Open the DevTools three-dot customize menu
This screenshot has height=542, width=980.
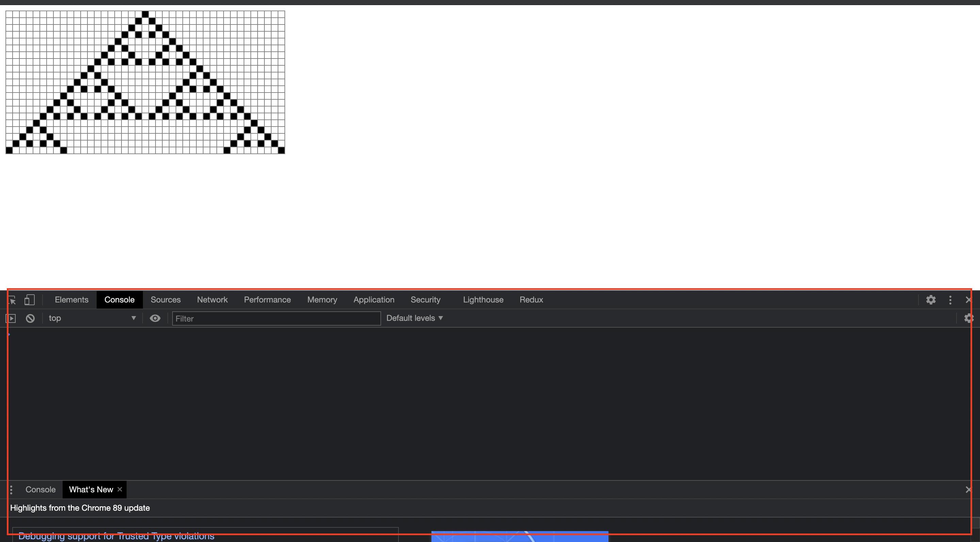[950, 300]
